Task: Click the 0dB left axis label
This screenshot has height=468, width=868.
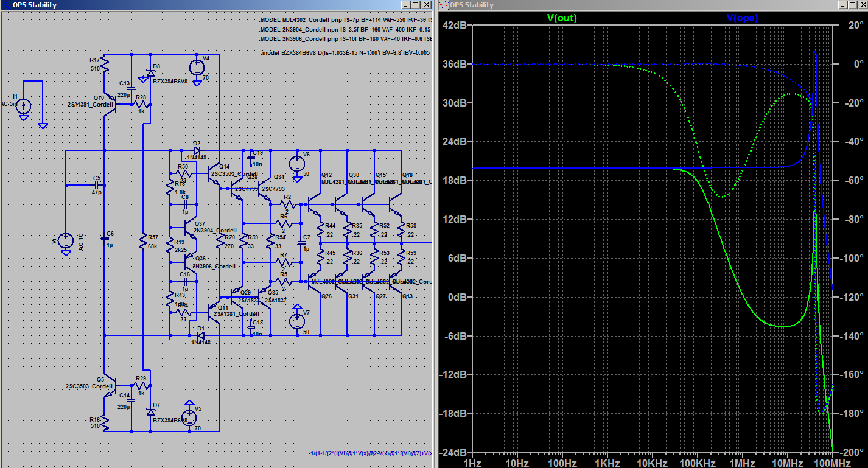Action: click(x=458, y=297)
